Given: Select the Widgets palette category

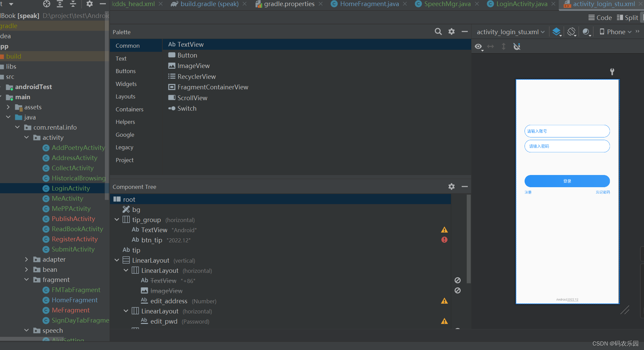Looking at the screenshot, I should 126,84.
